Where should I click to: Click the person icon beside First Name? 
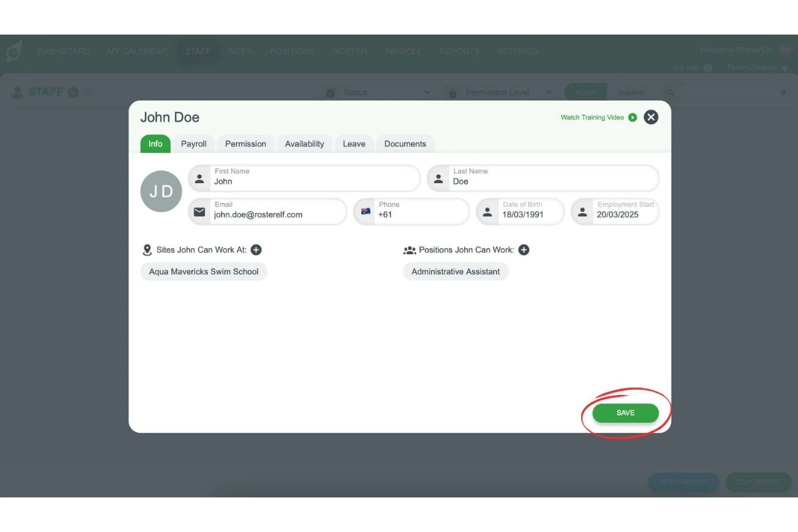point(199,178)
